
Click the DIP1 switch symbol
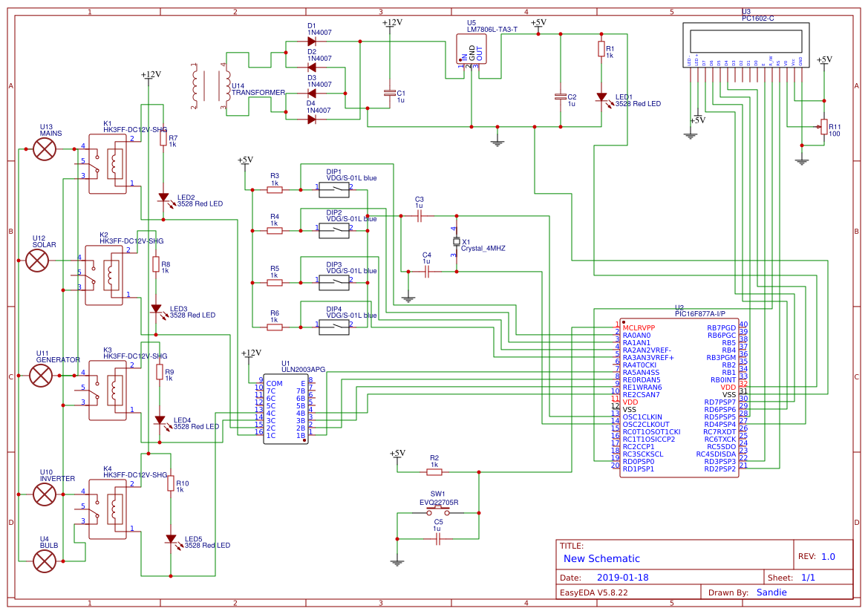(334, 190)
